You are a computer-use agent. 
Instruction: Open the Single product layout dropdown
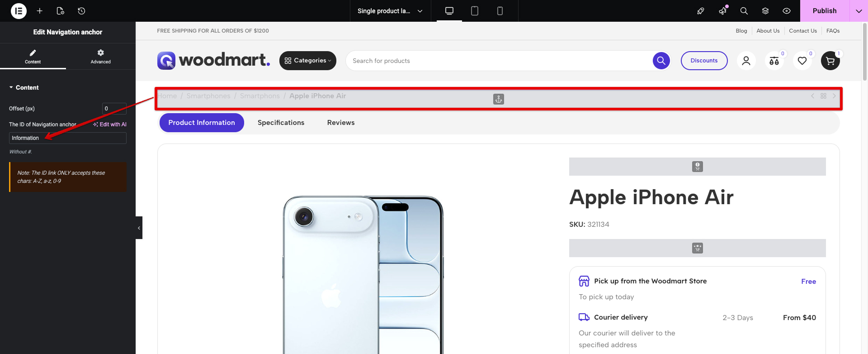pyautogui.click(x=390, y=11)
